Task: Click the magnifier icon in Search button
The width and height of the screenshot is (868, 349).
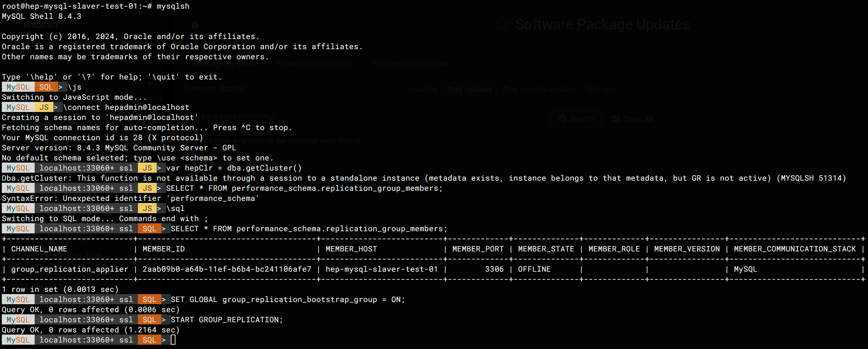Action: coord(563,119)
